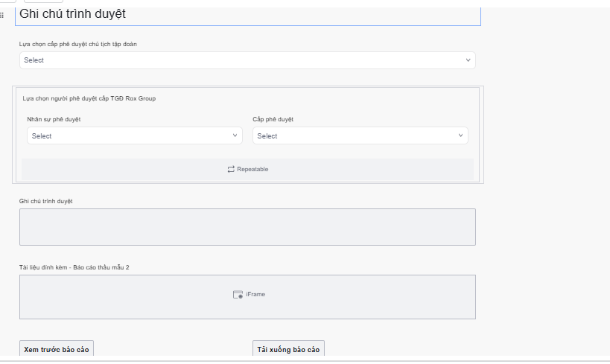Click the Nhân sự phê duyệt label
This screenshot has width=610, height=364.
54,119
